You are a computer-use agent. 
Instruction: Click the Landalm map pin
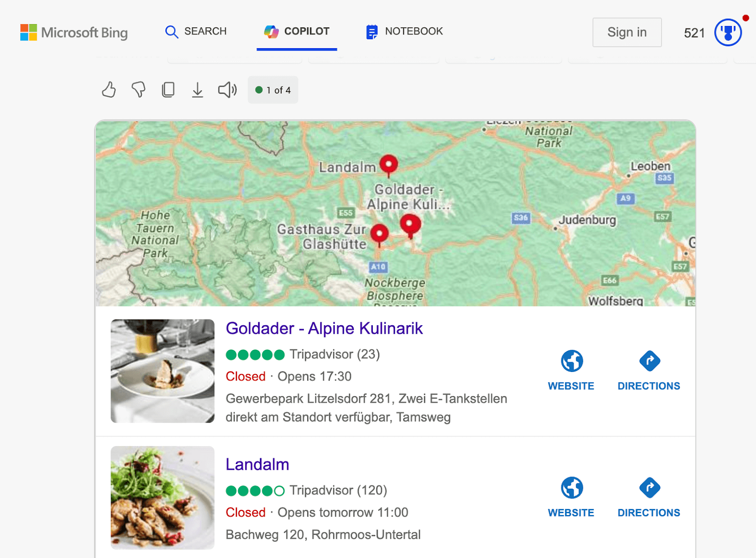pyautogui.click(x=388, y=164)
